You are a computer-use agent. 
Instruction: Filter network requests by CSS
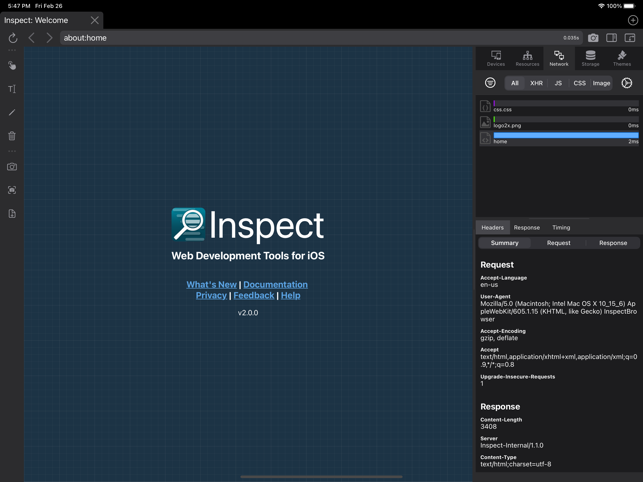(x=579, y=83)
